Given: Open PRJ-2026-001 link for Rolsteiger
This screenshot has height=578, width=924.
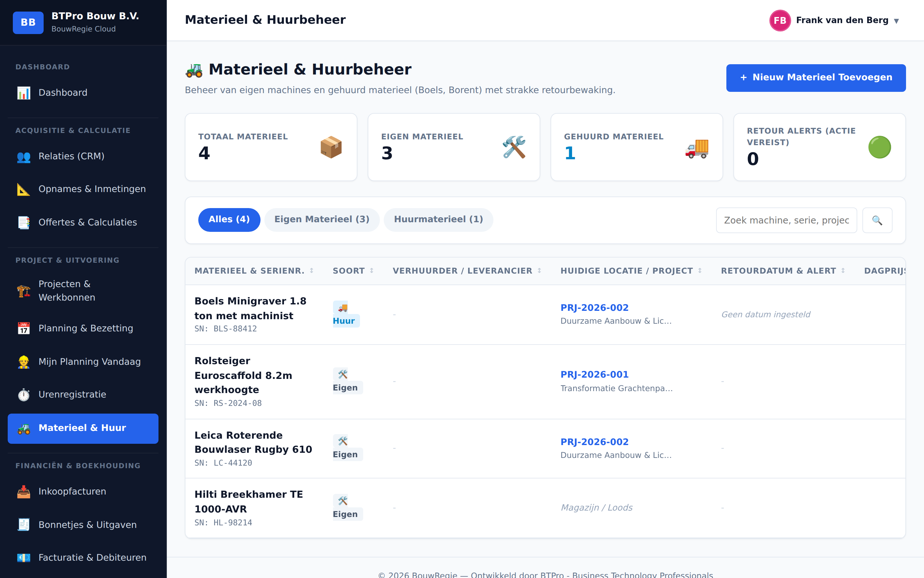Looking at the screenshot, I should pyautogui.click(x=595, y=375).
